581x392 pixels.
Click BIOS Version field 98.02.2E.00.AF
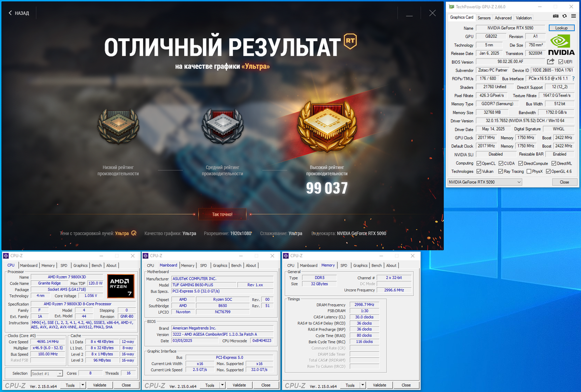(510, 62)
